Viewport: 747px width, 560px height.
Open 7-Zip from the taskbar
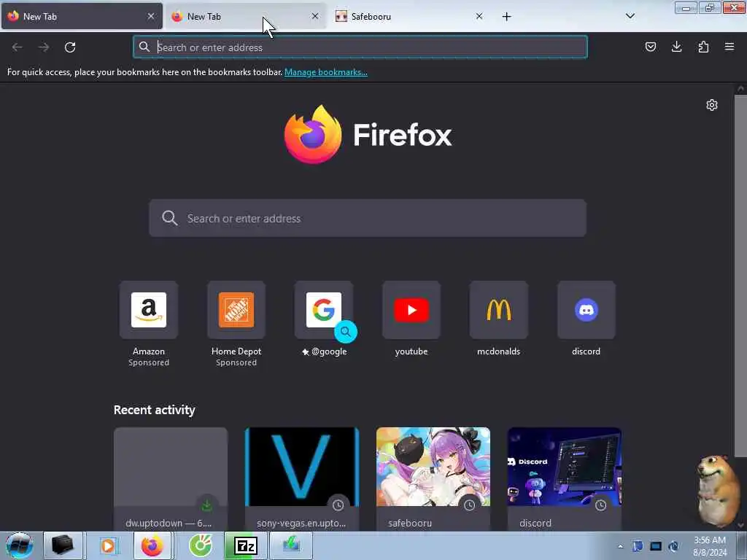point(246,545)
